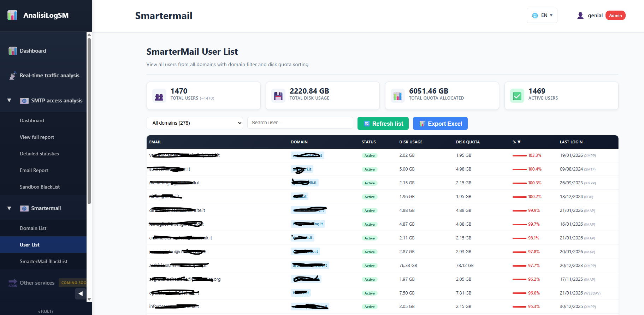Image resolution: width=644 pixels, height=315 pixels.
Task: Collapse the Smartermail sidebar section
Action: click(9, 208)
